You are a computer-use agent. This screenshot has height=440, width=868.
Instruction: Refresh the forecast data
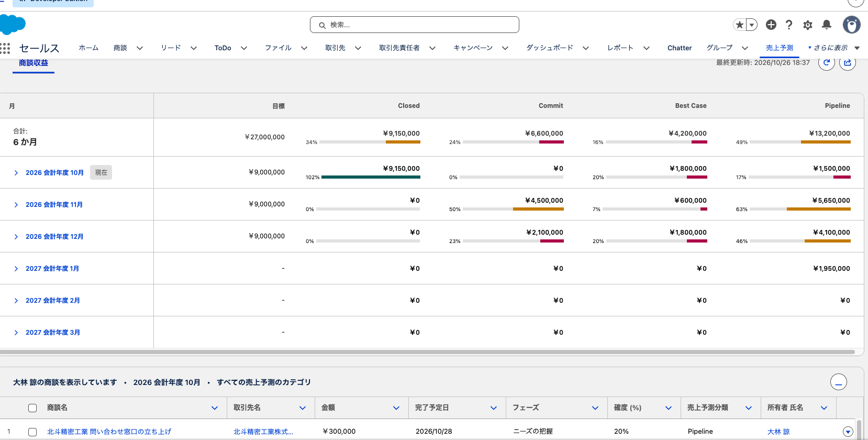(x=827, y=63)
